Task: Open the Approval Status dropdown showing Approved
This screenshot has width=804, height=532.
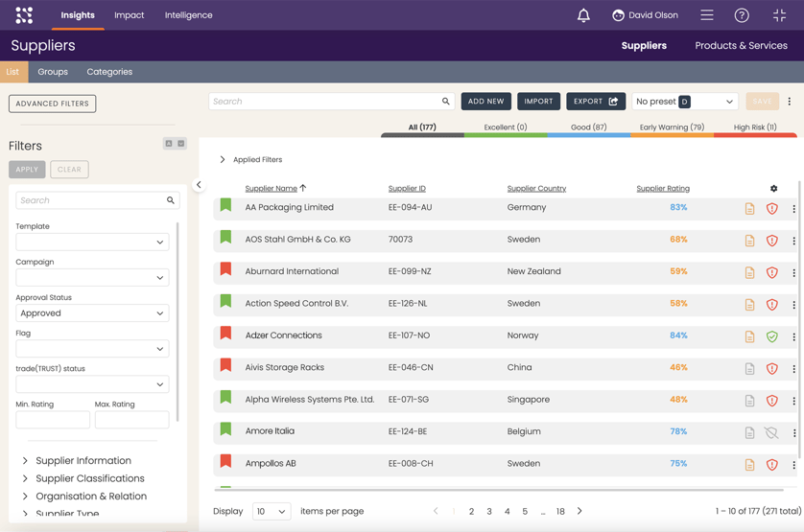Action: pos(92,313)
